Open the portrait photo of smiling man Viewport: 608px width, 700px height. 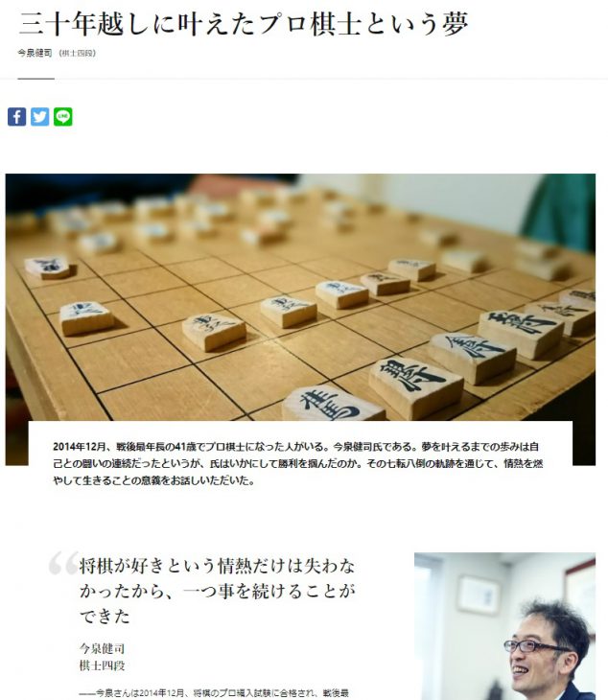[504, 626]
